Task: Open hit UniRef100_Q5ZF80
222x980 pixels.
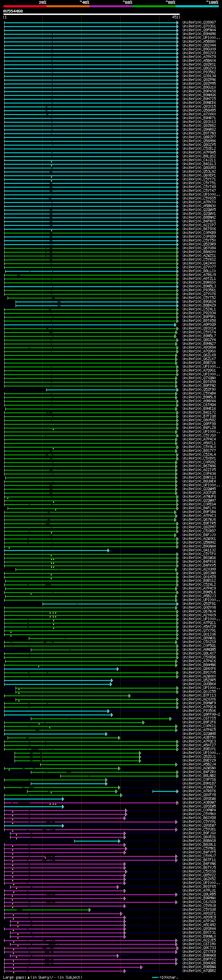Action: pyautogui.click(x=199, y=390)
